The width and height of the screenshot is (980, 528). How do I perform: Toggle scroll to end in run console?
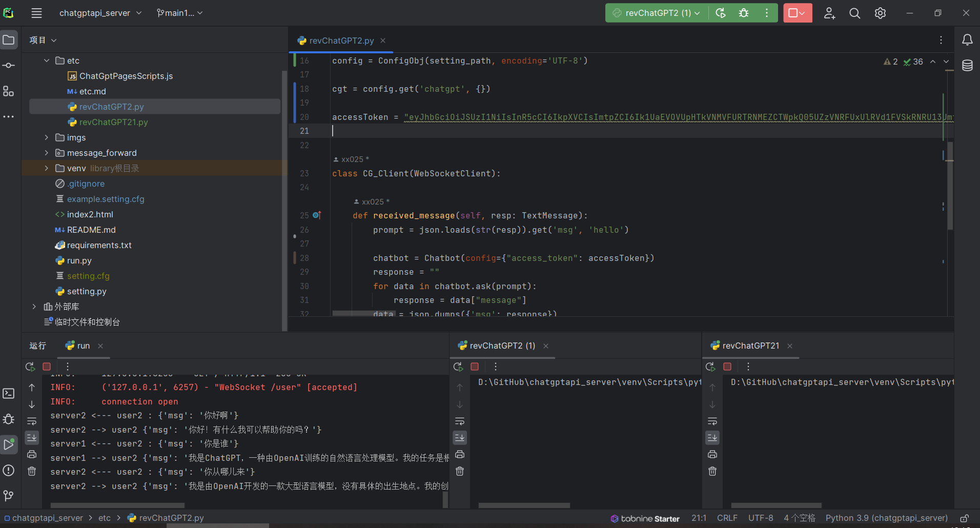[32, 438]
